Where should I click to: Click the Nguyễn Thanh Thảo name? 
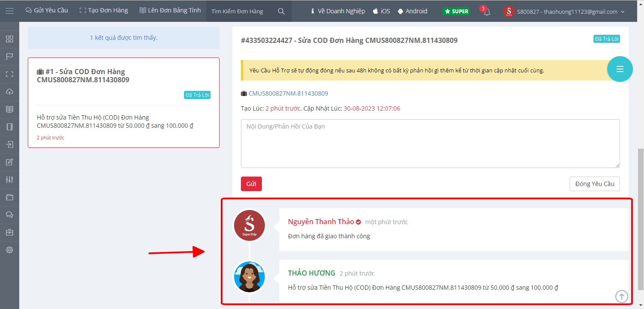coord(321,222)
